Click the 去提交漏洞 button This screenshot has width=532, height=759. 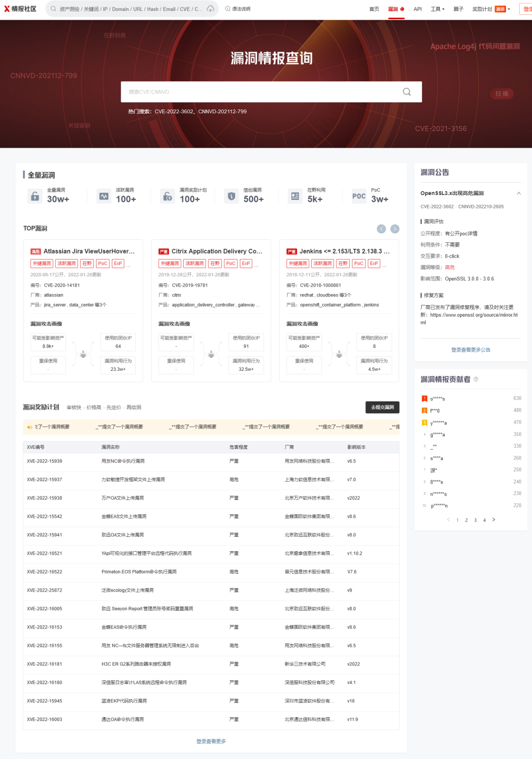tap(382, 407)
